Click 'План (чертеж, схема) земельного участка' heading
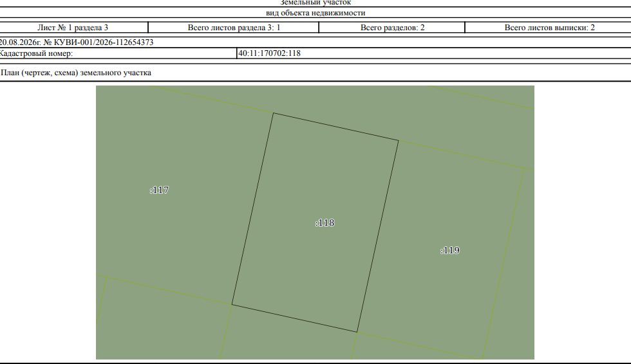Screen dimensions: 631x364 (76, 73)
